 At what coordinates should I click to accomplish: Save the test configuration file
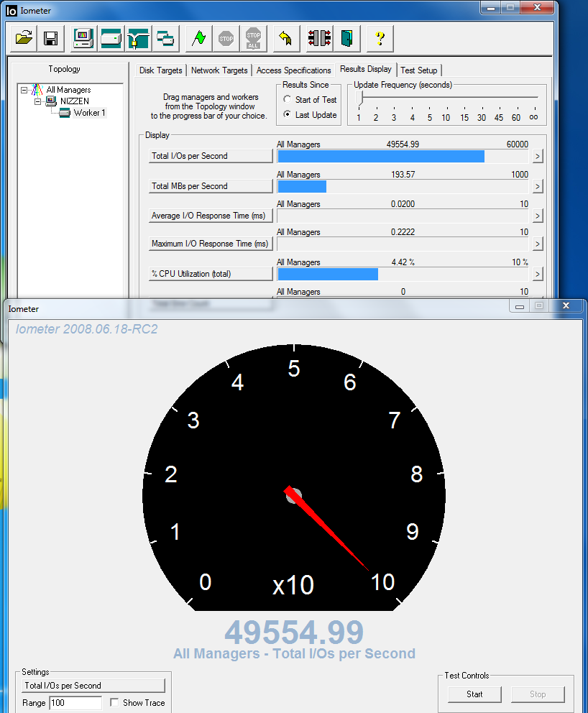click(50, 38)
